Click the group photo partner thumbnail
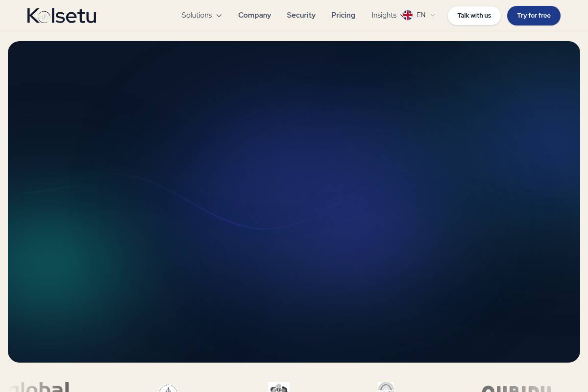The image size is (588, 392). 279,387
